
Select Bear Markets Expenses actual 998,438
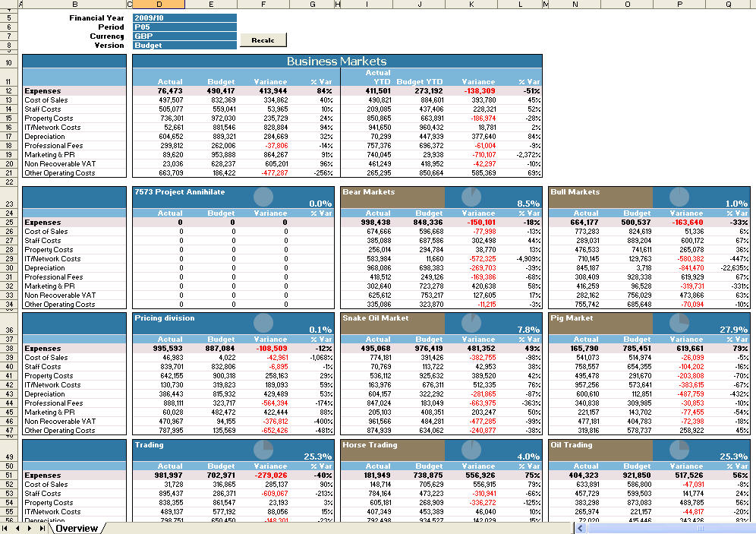(376, 223)
